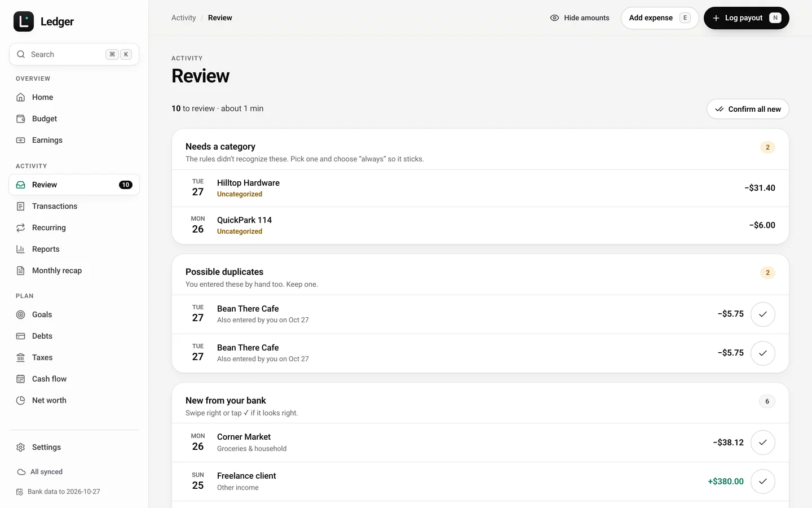The width and height of the screenshot is (812, 508).
Task: Confirm the second Bean There Cafe duplicate
Action: point(763,353)
